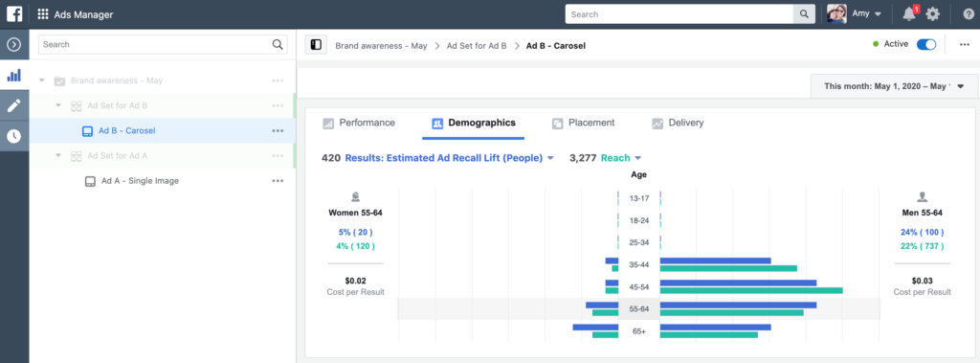Click the Women 55-64 heading

356,213
